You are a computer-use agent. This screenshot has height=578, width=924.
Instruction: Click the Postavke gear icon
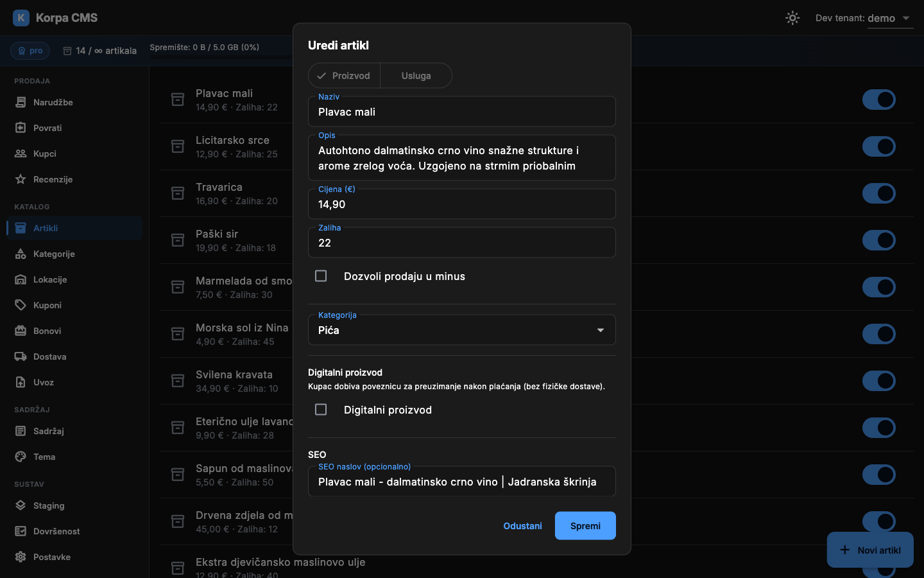[21, 557]
